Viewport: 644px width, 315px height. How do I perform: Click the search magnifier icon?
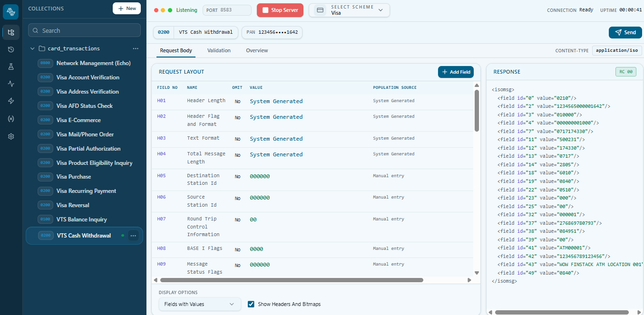pyautogui.click(x=36, y=30)
